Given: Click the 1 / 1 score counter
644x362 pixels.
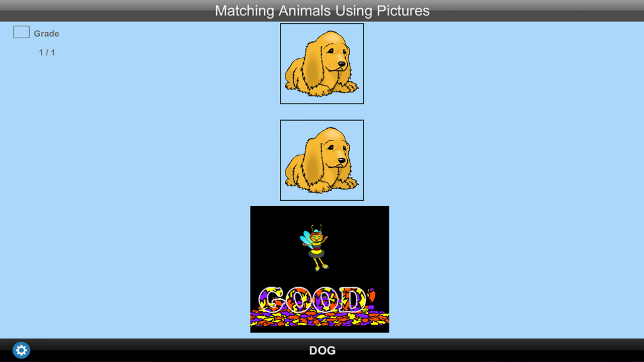Looking at the screenshot, I should 47,52.
